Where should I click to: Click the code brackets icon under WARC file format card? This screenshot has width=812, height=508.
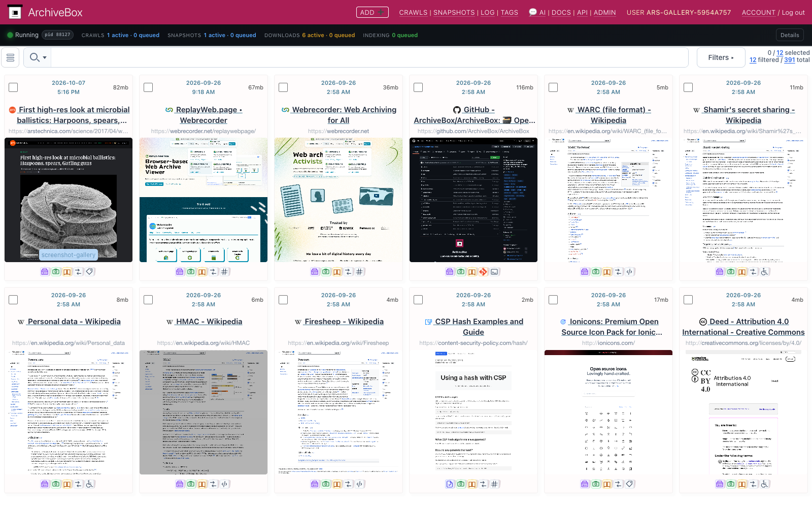click(x=630, y=272)
